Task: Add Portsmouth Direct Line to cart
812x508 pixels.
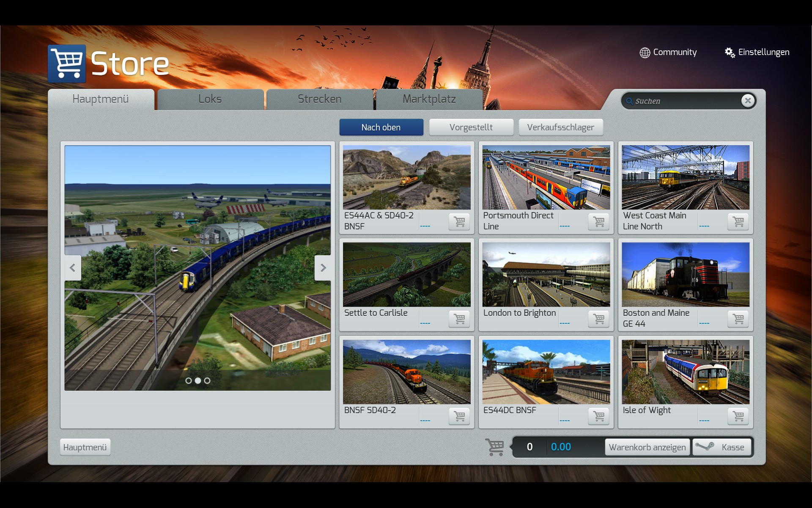Action: point(599,221)
